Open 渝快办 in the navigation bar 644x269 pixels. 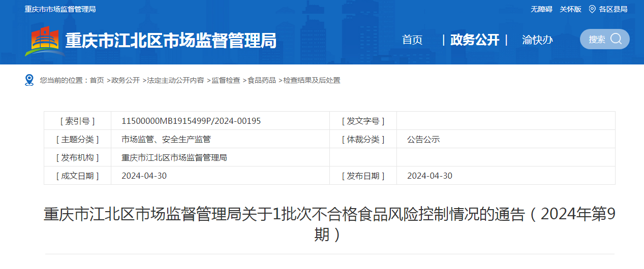[x=537, y=40]
